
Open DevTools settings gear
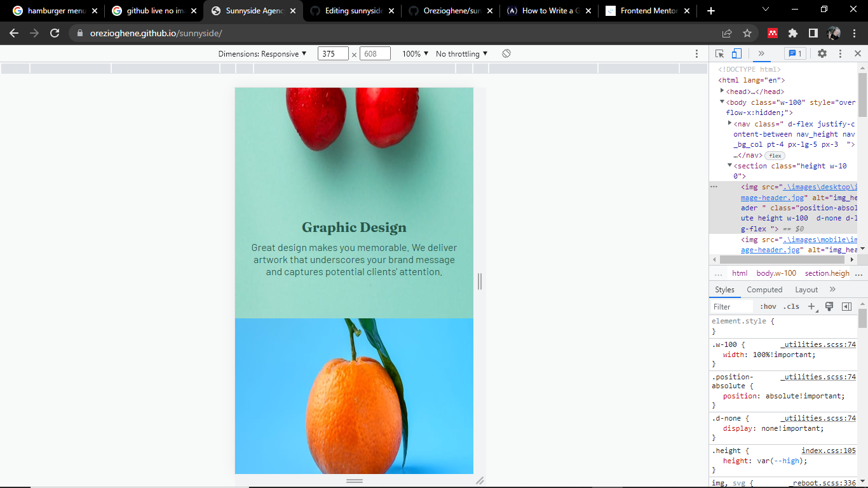[x=824, y=53]
